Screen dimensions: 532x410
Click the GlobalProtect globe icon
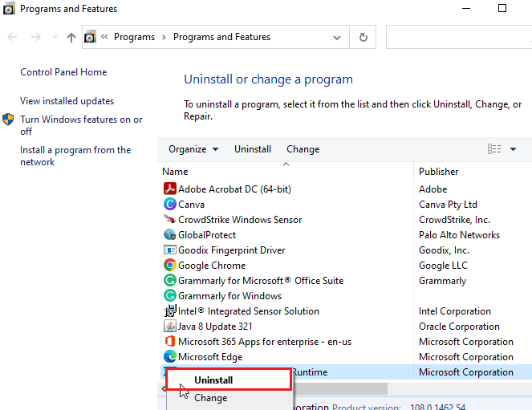pyautogui.click(x=169, y=234)
